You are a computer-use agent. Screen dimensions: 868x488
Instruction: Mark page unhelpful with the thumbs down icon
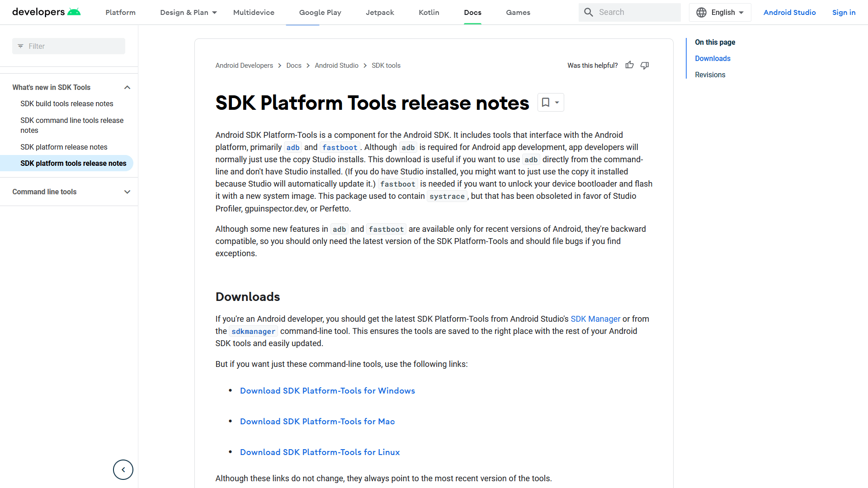point(644,66)
